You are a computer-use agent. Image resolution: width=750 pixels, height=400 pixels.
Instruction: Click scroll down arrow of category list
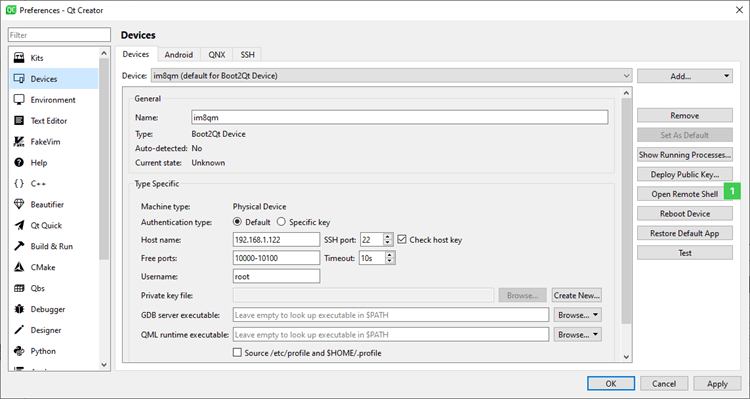(104, 365)
